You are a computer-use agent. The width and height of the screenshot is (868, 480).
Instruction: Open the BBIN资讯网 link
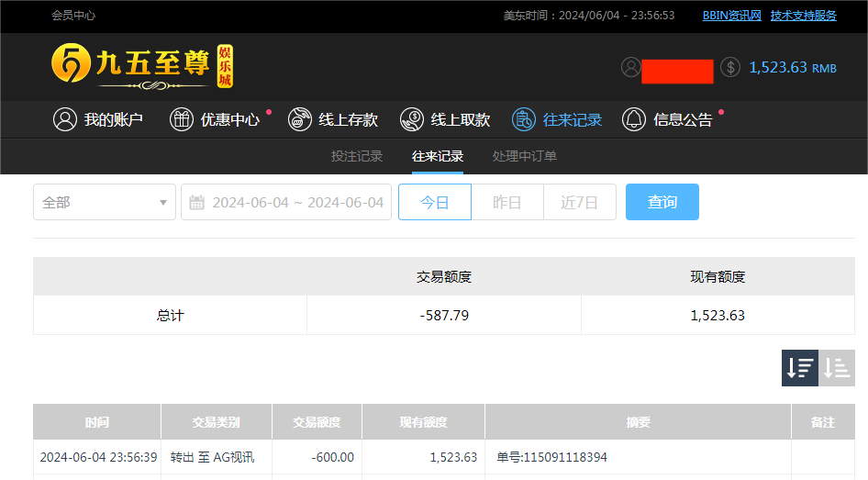click(x=731, y=16)
